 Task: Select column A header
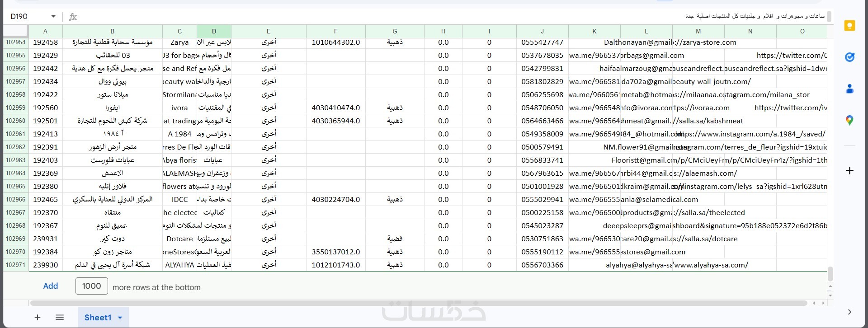point(46,31)
